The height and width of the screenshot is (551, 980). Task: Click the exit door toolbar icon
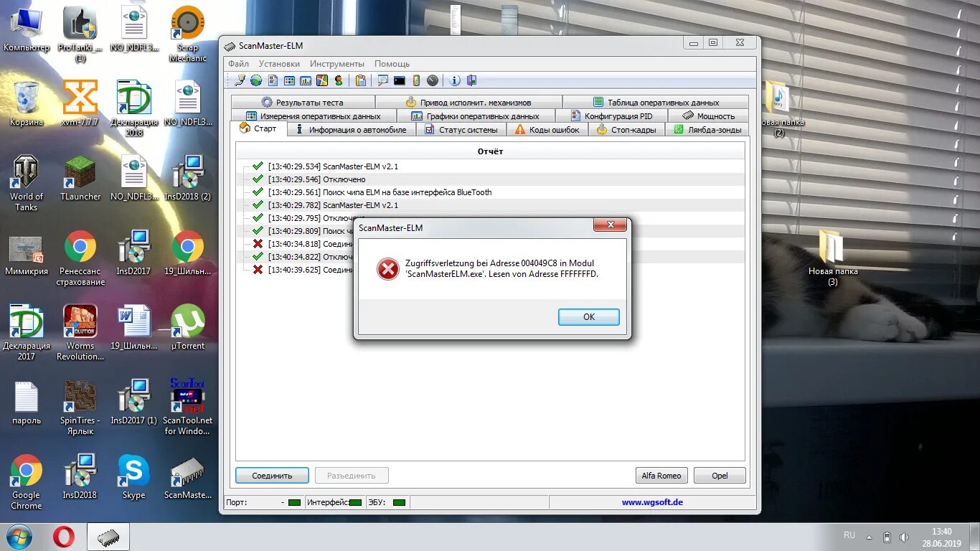click(x=471, y=81)
